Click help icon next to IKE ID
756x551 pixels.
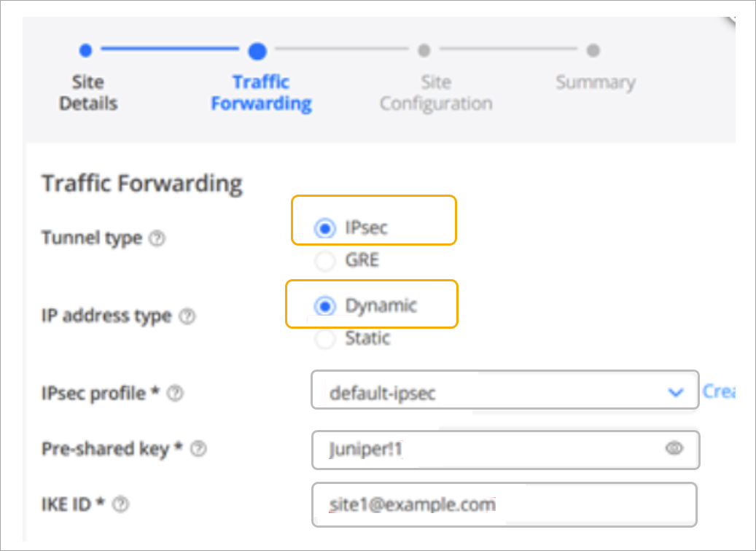122,504
